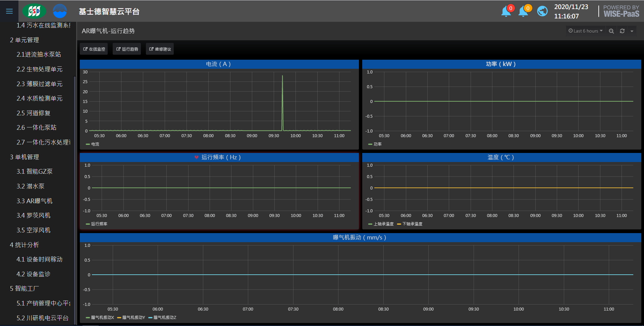Viewport: 644px width, 326px height.
Task: Click the orange-badge notification bell icon
Action: point(523,11)
